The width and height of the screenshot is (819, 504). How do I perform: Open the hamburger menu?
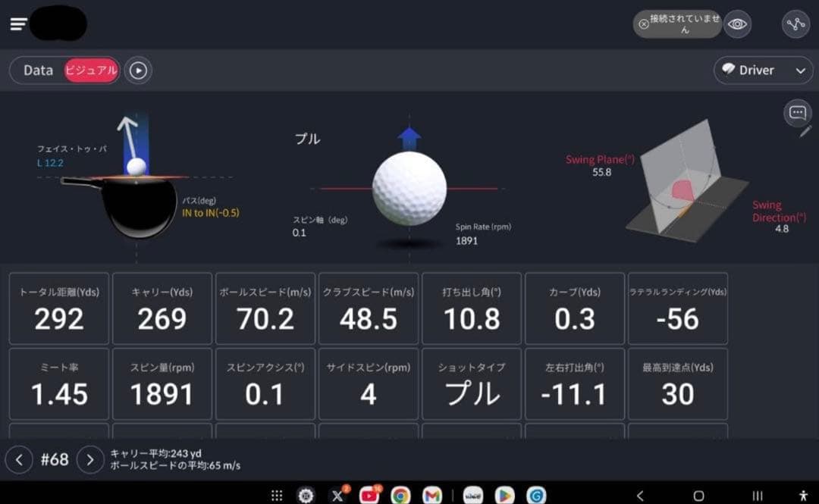(x=18, y=24)
